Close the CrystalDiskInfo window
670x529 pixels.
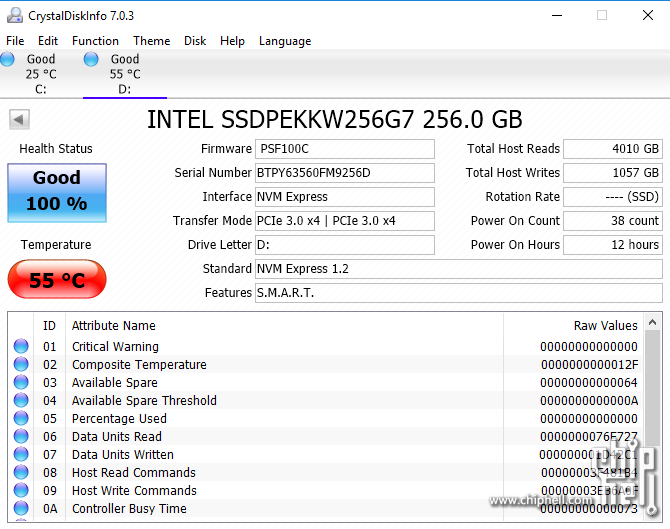(648, 15)
